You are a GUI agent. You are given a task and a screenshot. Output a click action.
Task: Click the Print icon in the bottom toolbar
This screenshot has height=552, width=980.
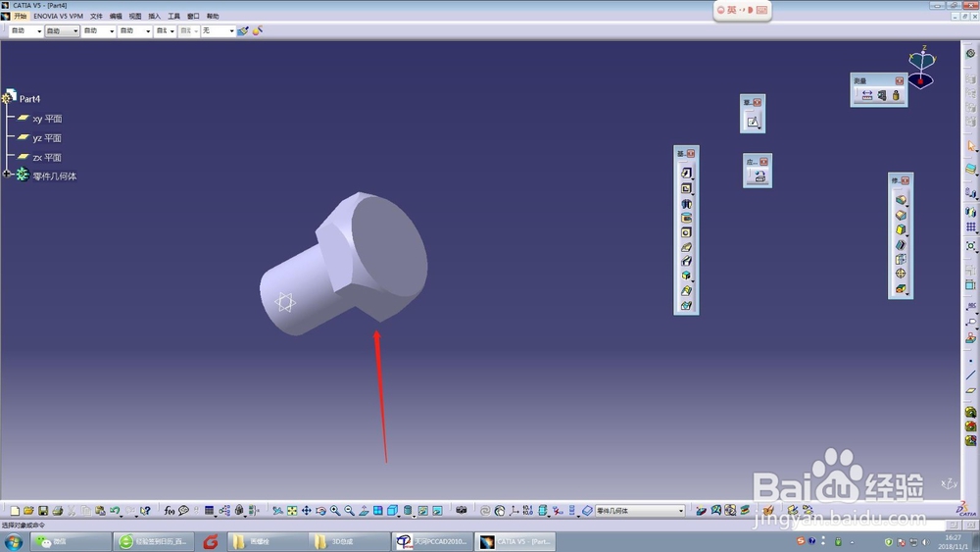pos(58,511)
